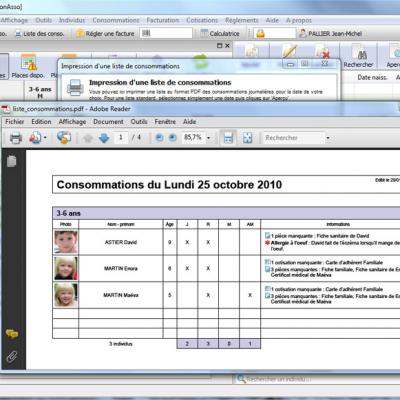Click the zoom in round button
400x400 pixels.
(x=172, y=137)
